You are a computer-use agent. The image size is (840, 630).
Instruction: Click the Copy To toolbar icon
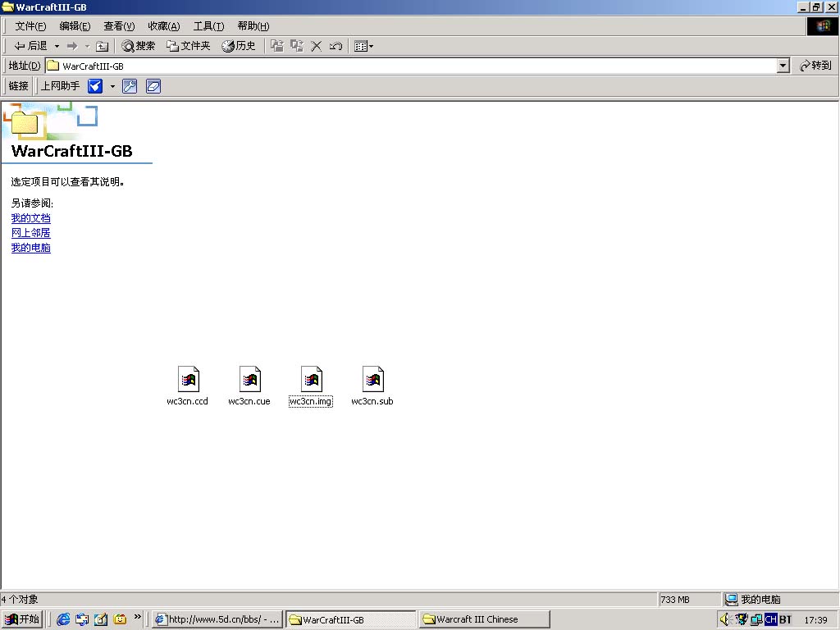297,46
